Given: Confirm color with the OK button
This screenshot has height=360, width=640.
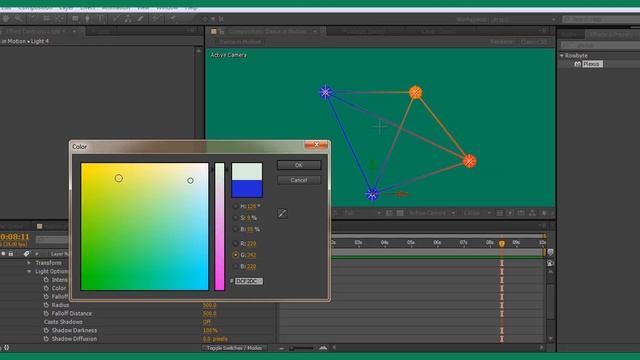Looking at the screenshot, I should 299,165.
